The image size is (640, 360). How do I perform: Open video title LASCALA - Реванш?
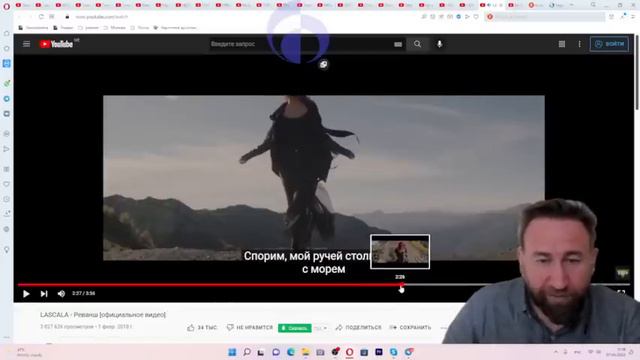click(103, 315)
